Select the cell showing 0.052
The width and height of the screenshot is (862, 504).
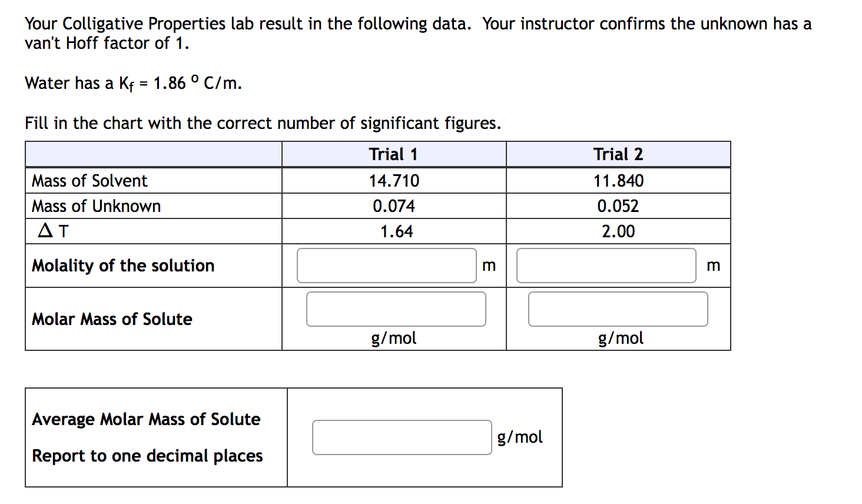[618, 205]
